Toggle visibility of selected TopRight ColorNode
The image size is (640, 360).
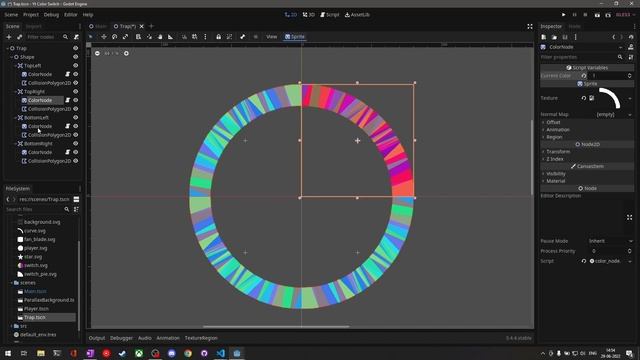pos(76,100)
